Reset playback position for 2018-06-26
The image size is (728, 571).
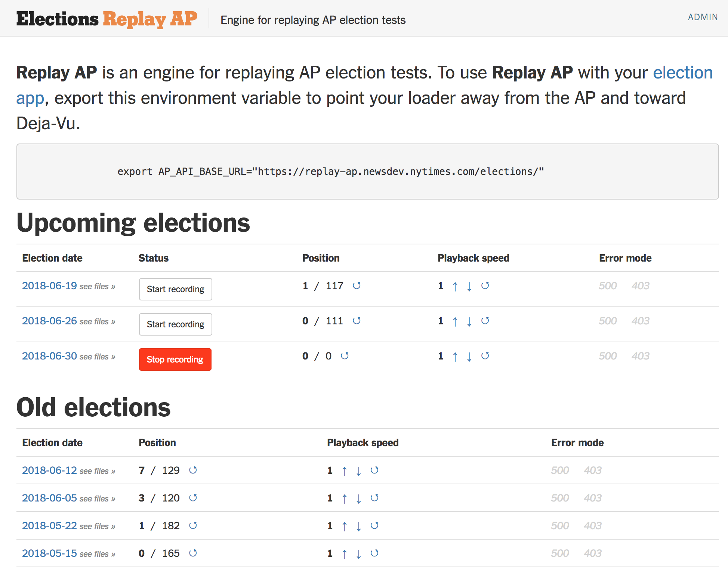coord(357,321)
